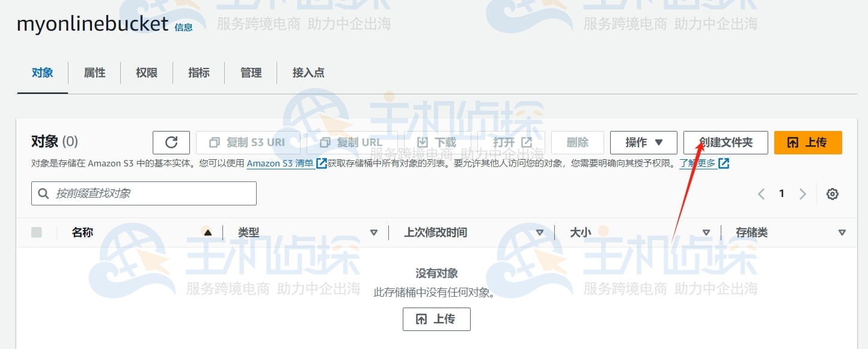Click the 创建文件夹 button
Screen dimensions: 868x349
tap(726, 142)
